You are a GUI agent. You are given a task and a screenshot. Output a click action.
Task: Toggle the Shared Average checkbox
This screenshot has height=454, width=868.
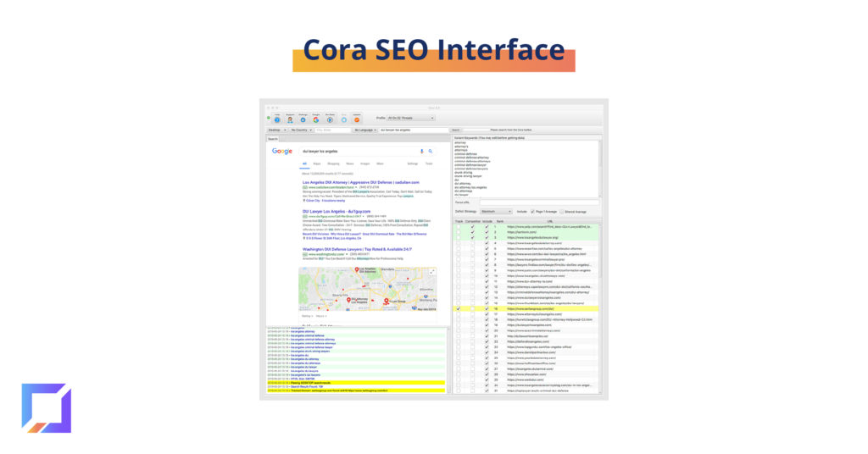point(562,212)
